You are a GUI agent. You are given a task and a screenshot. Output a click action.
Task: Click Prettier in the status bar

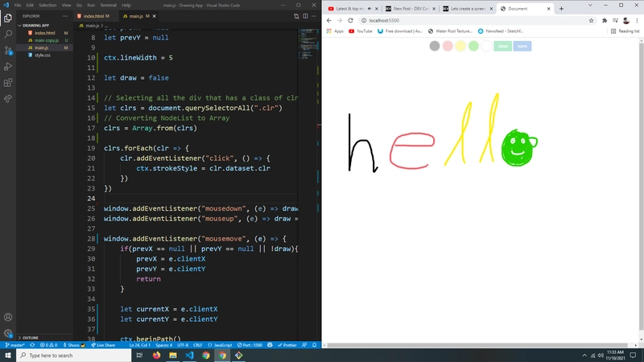[287, 345]
